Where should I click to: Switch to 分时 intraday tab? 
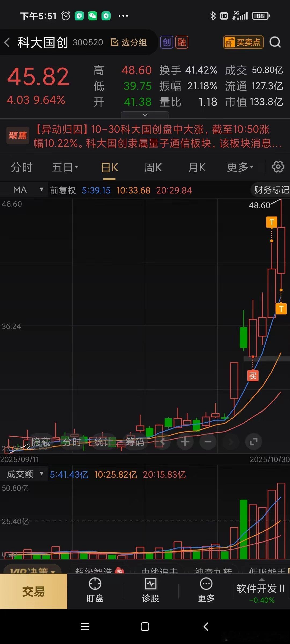[x=22, y=167]
